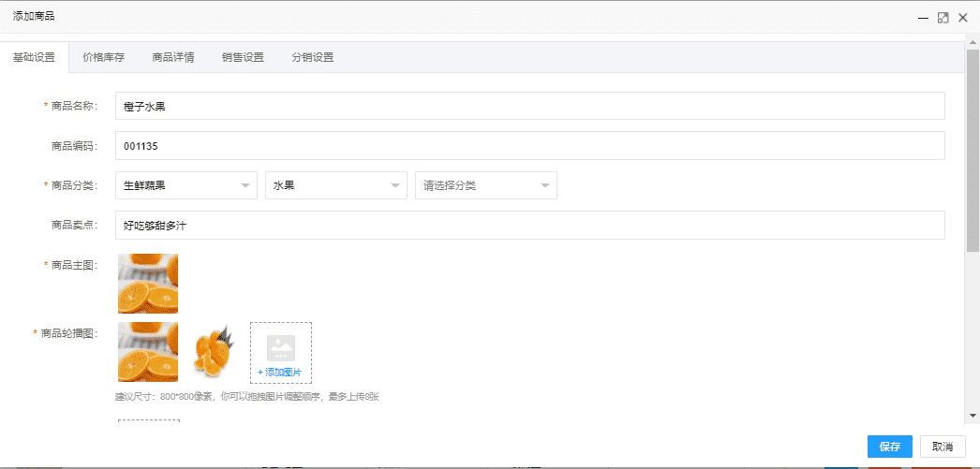The height and width of the screenshot is (469, 980).
Task: Close the 添加商品 dialog
Action: pyautogui.click(x=962, y=18)
